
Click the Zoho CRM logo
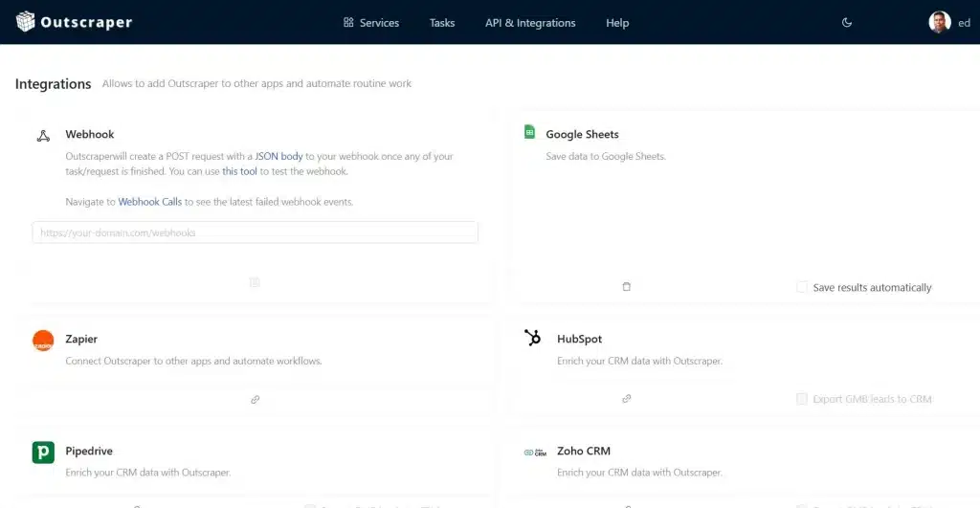coord(535,453)
